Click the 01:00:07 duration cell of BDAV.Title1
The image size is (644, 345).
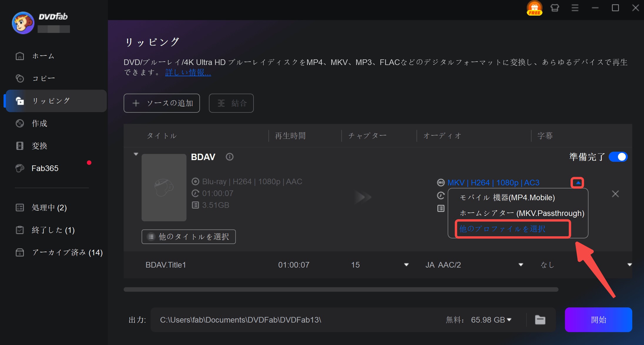(294, 265)
